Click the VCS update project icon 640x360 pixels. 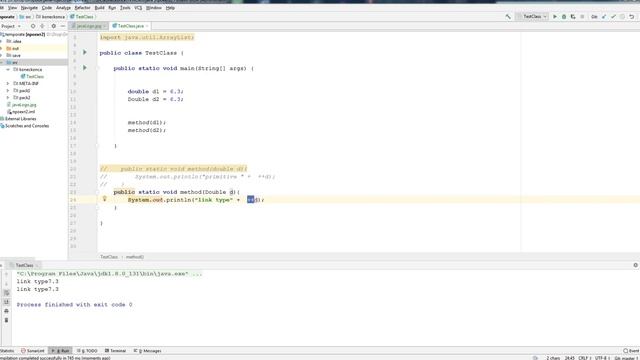(604, 17)
